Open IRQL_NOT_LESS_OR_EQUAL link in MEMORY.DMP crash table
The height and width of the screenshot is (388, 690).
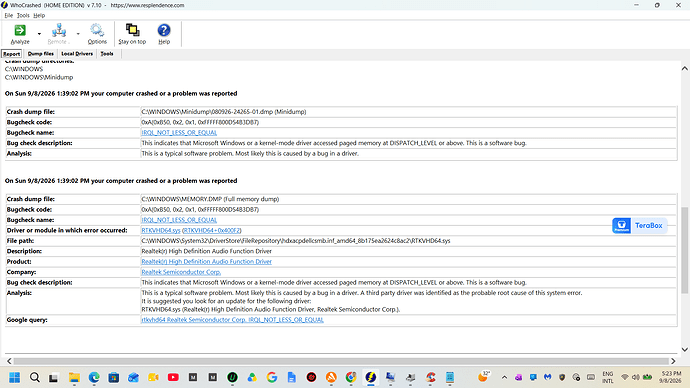(179, 220)
